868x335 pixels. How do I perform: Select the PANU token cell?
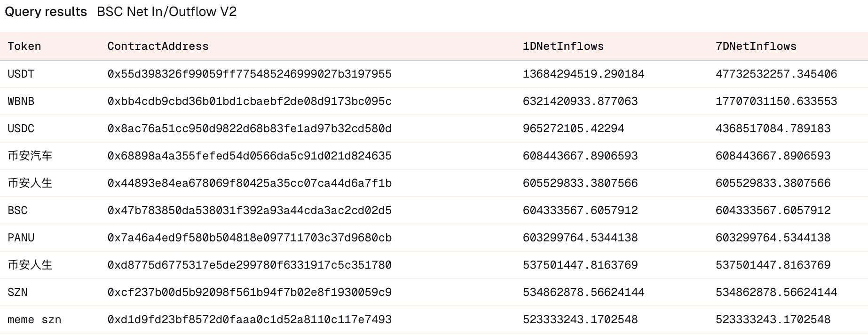pos(21,238)
